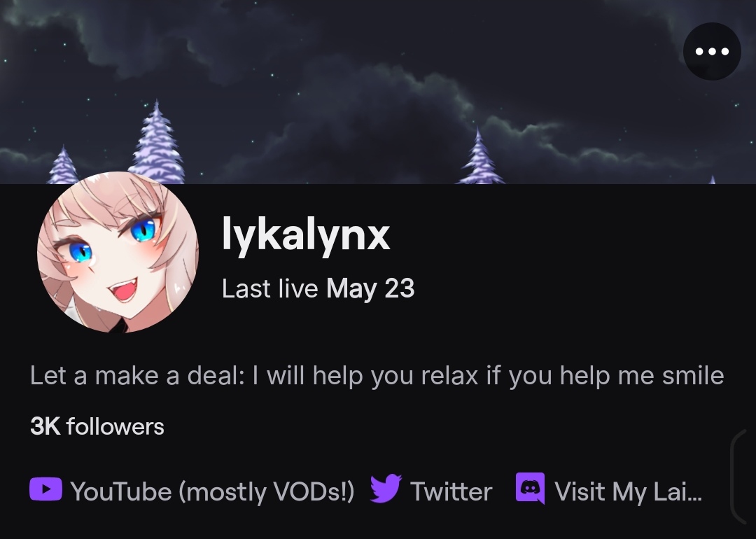Open the truncated Visit My Lai... link
Viewport: 756px width, 539px height.
628,491
